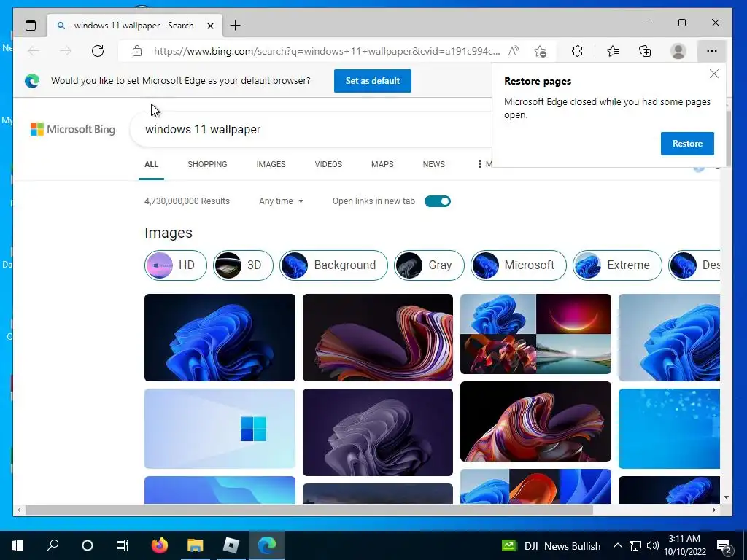This screenshot has height=560, width=747.
Task: Click the Microsoft Bing logo
Action: click(x=73, y=129)
